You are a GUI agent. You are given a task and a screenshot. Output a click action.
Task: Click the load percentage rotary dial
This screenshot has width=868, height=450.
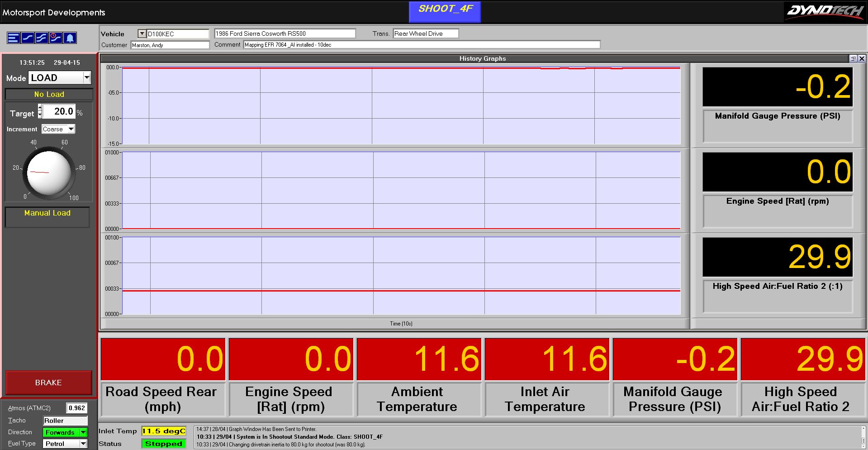(49, 172)
